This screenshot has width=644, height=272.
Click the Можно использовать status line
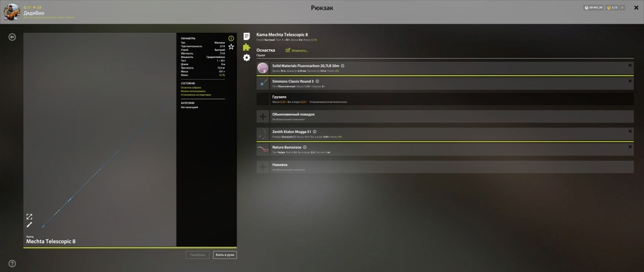point(193,91)
